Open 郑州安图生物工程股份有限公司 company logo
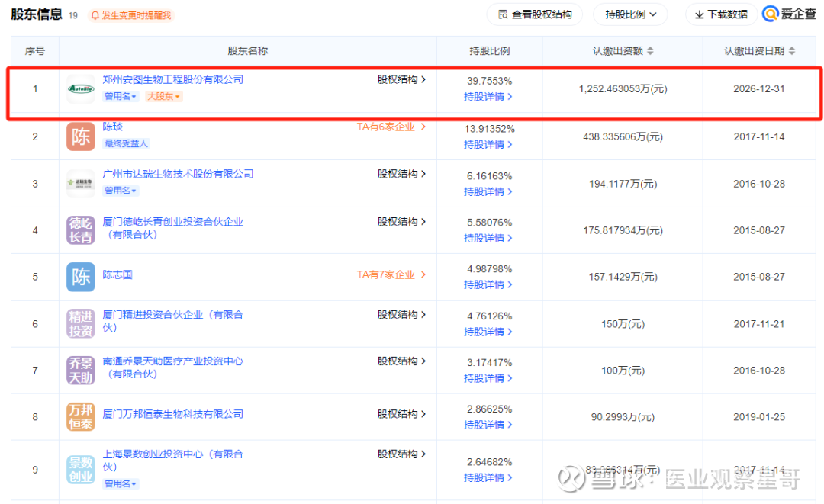 [80, 88]
